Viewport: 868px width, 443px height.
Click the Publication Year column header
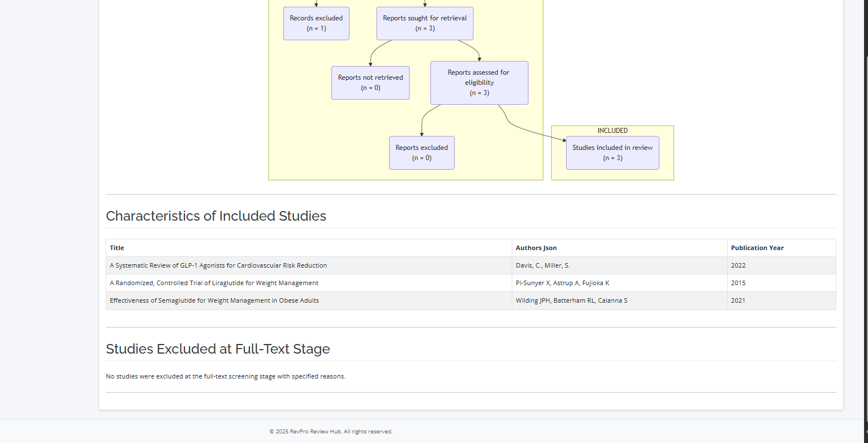757,248
